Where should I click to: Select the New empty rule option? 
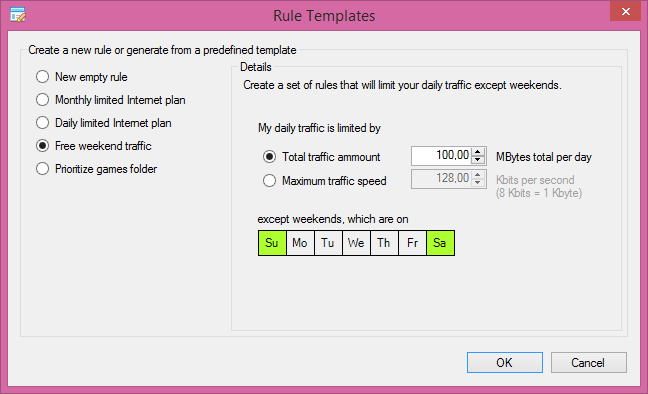81,77
